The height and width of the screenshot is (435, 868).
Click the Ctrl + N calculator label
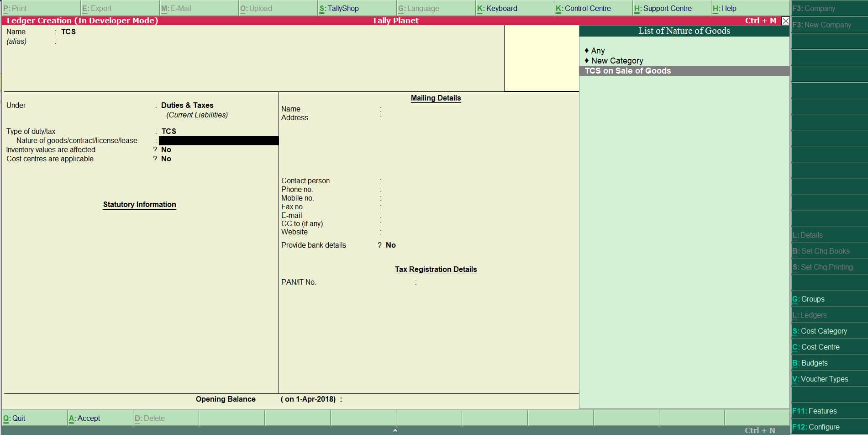coord(760,430)
